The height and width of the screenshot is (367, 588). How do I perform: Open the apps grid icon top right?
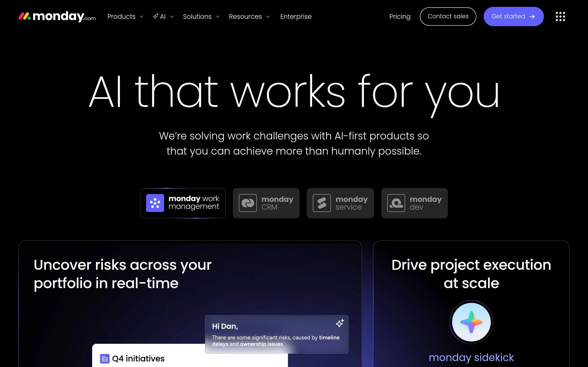pos(560,16)
